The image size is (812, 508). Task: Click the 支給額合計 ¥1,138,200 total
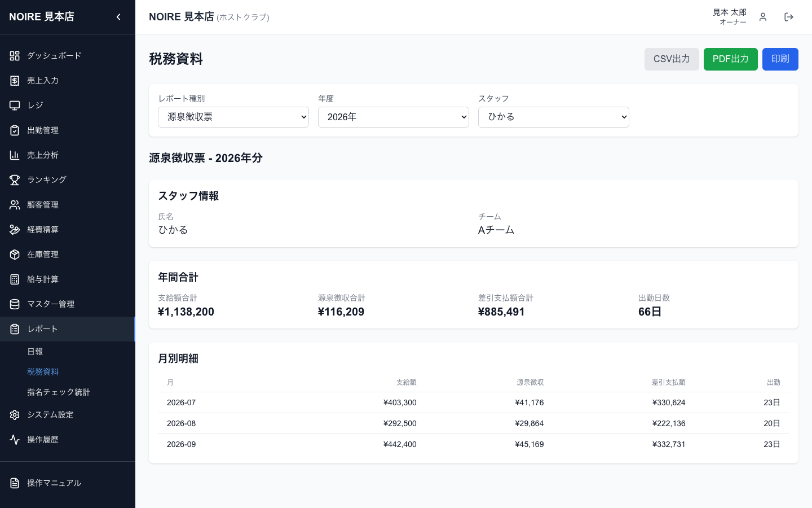pos(186,312)
